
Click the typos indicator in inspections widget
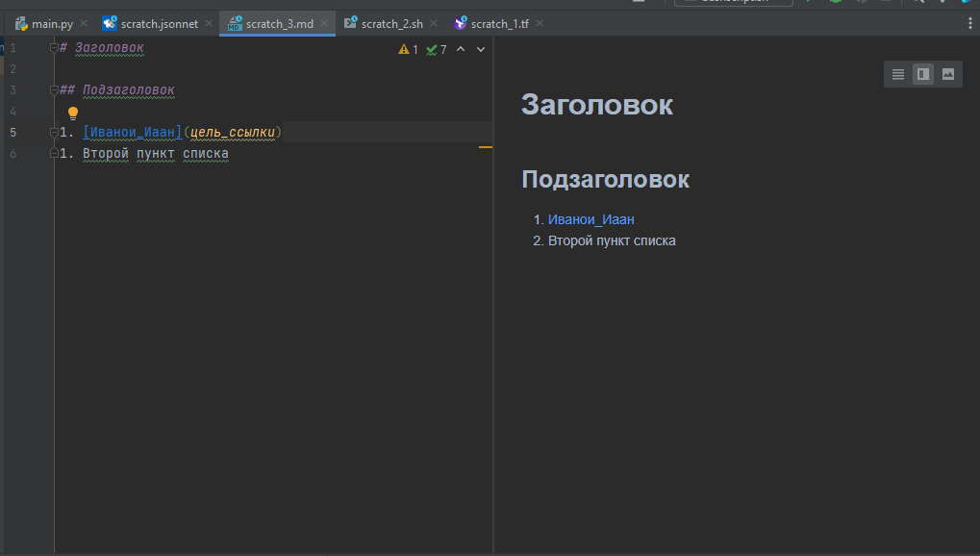tap(438, 49)
